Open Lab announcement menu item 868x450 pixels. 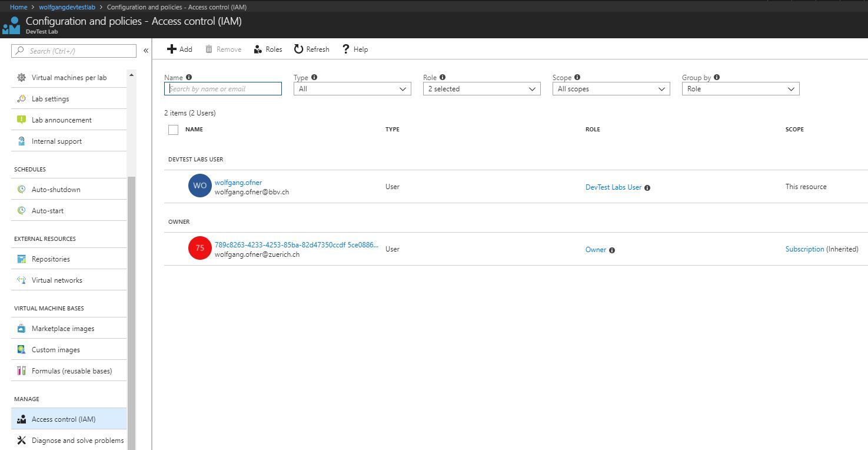69,120
